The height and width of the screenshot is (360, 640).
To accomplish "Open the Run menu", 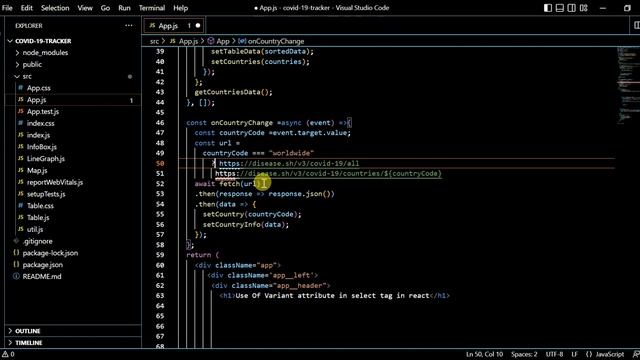I will click(x=124, y=8).
